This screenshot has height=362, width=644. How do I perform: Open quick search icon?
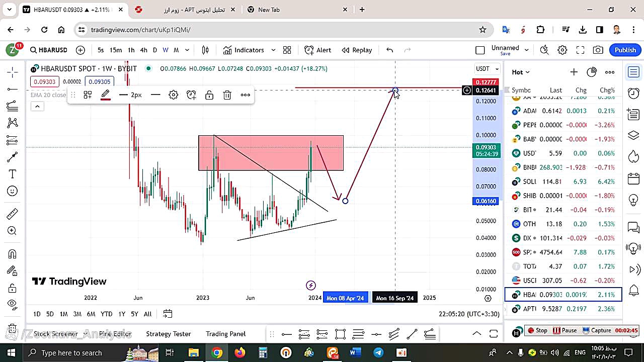pos(544,50)
